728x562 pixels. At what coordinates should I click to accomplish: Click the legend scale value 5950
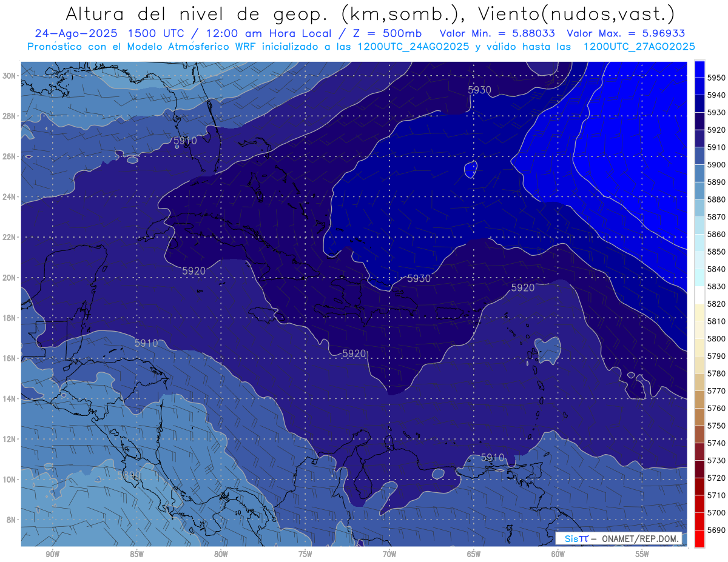coord(716,78)
